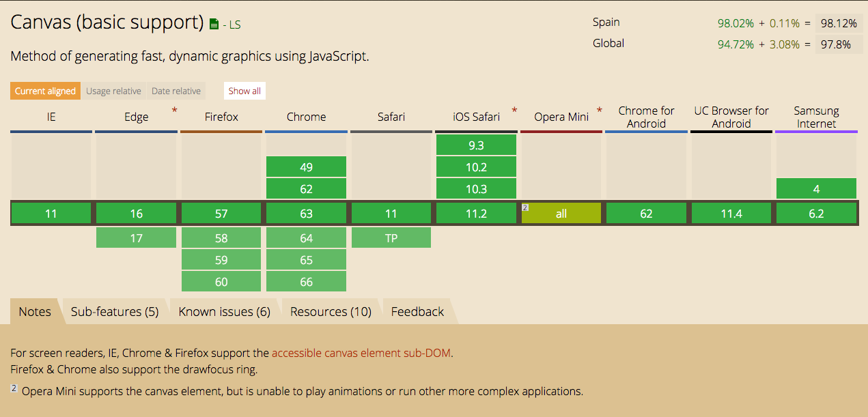Viewport: 868px width, 417px height.
Task: Click the Show all button
Action: click(244, 91)
